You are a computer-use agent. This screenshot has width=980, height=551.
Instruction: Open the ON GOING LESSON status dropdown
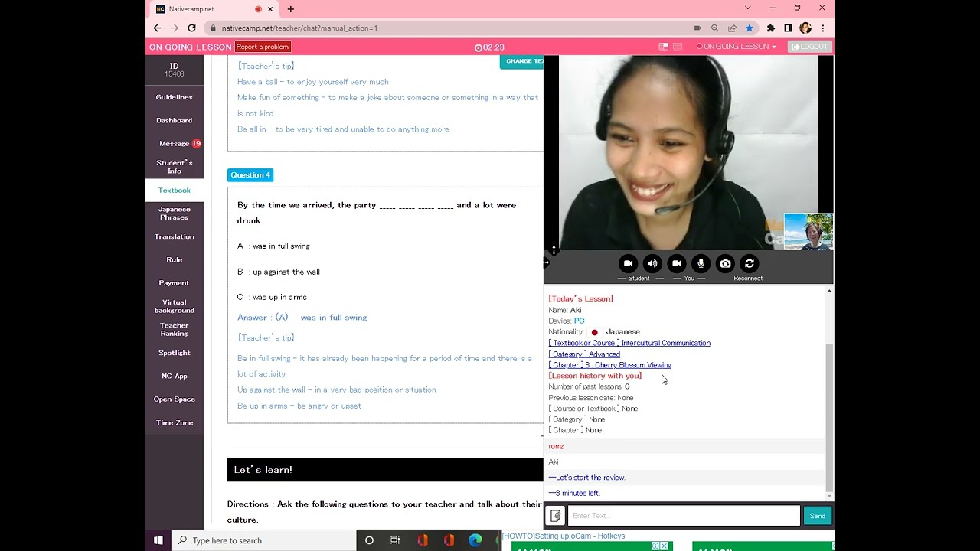pyautogui.click(x=737, y=47)
